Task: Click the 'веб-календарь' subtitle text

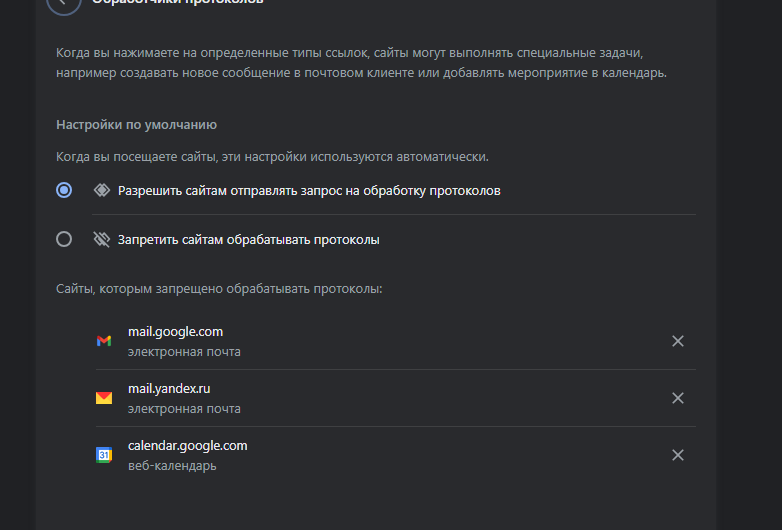Action: point(172,466)
